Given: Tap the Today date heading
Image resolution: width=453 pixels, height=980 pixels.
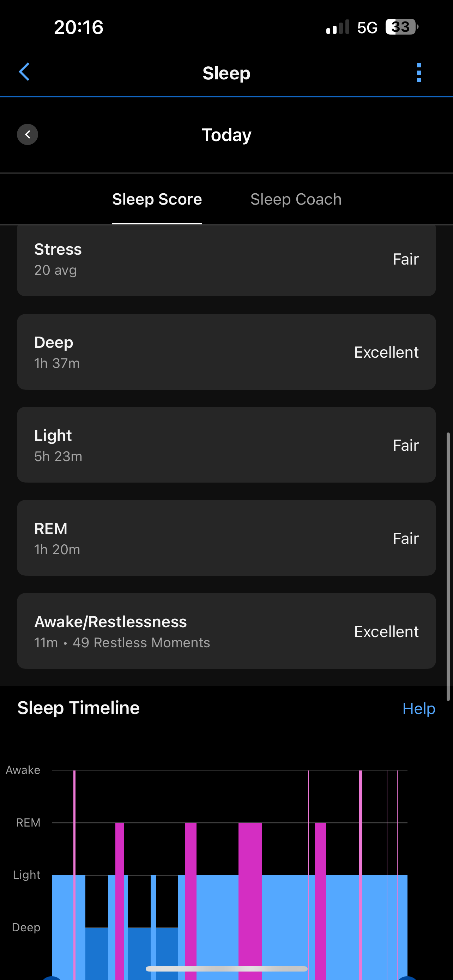Looking at the screenshot, I should click(x=226, y=135).
